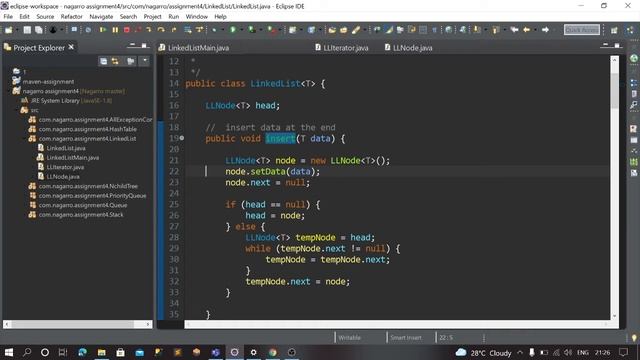The image size is (640, 360).
Task: Maximize the editor area
Action: tap(617, 45)
